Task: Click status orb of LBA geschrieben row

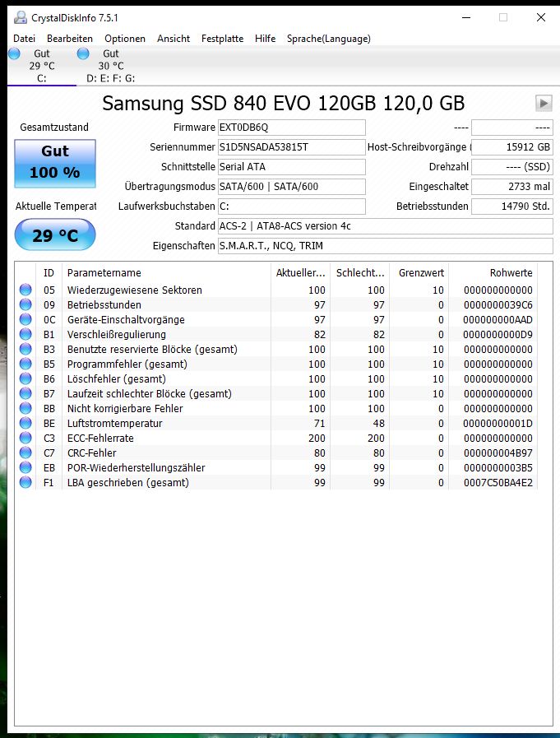Action: click(25, 482)
